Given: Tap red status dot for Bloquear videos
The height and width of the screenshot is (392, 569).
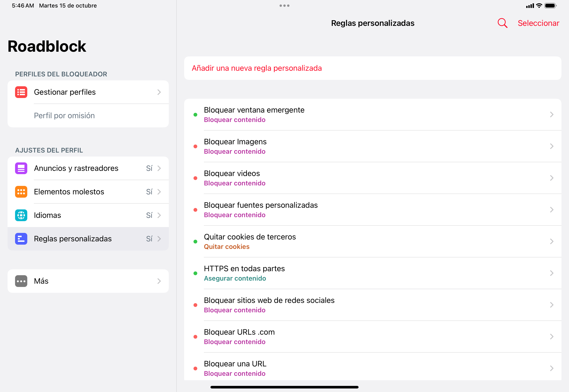Looking at the screenshot, I should click(195, 178).
